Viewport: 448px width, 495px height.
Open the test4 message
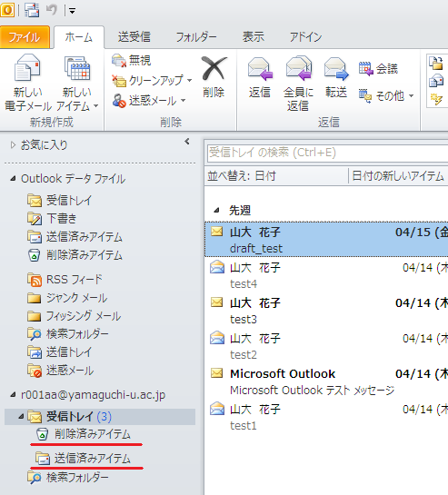(x=326, y=275)
